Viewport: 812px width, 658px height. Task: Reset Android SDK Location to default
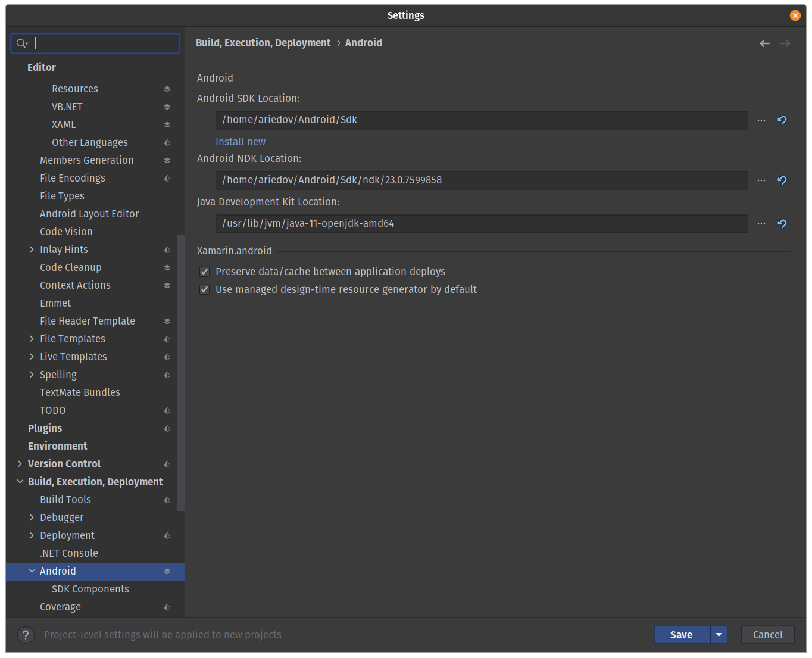pyautogui.click(x=782, y=120)
